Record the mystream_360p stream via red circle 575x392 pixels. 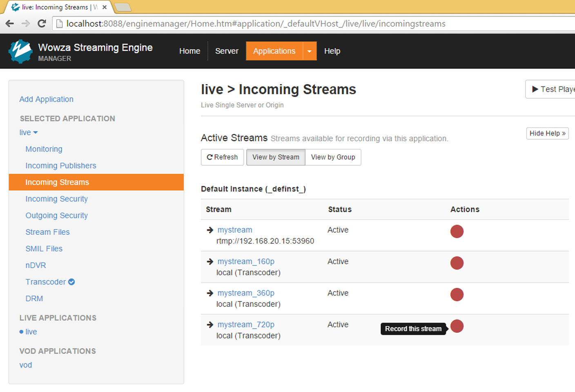pos(457,294)
